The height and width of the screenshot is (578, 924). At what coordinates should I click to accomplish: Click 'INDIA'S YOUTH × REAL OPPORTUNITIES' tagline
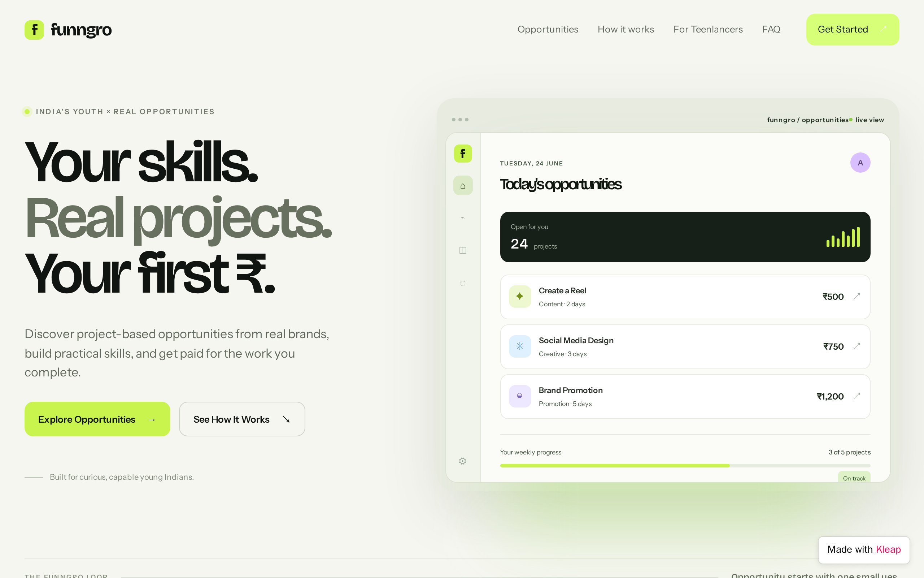(x=125, y=112)
